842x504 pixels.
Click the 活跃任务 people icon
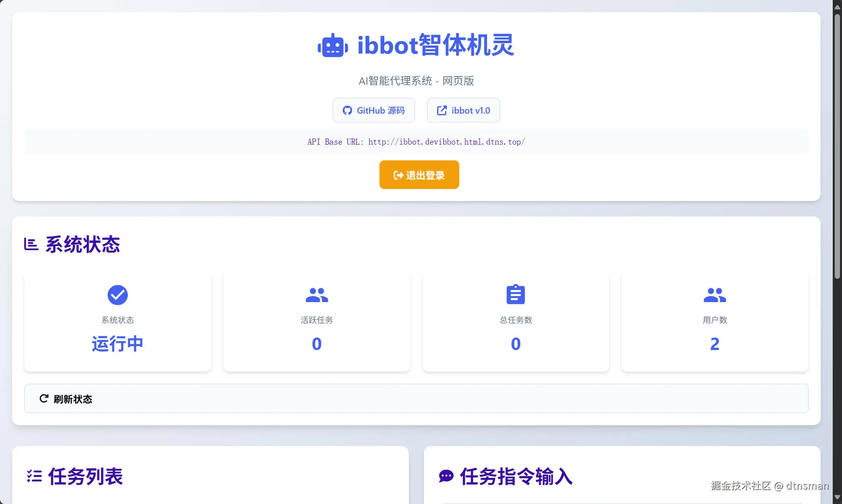(317, 295)
